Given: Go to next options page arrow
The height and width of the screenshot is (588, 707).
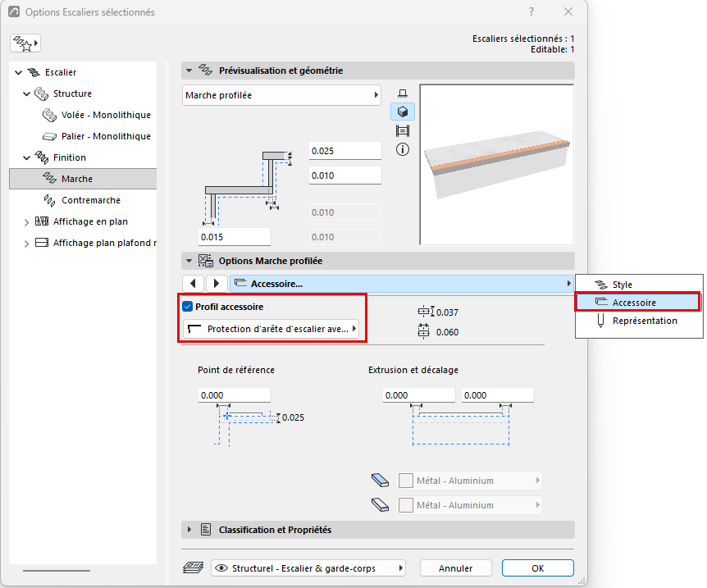Looking at the screenshot, I should click(217, 283).
